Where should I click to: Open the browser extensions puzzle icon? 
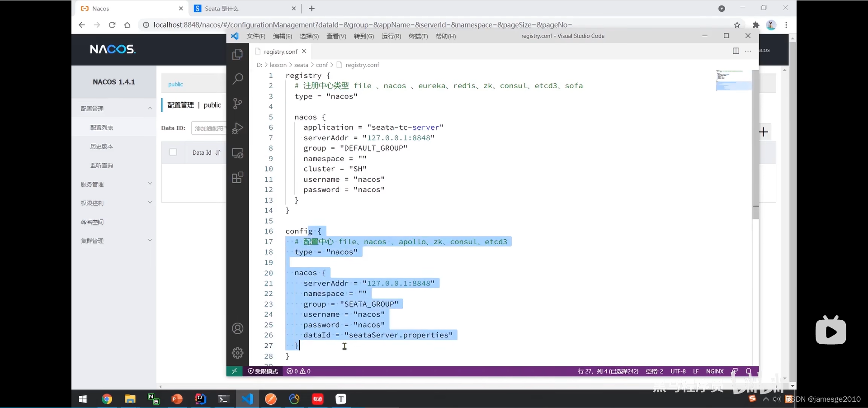click(756, 25)
